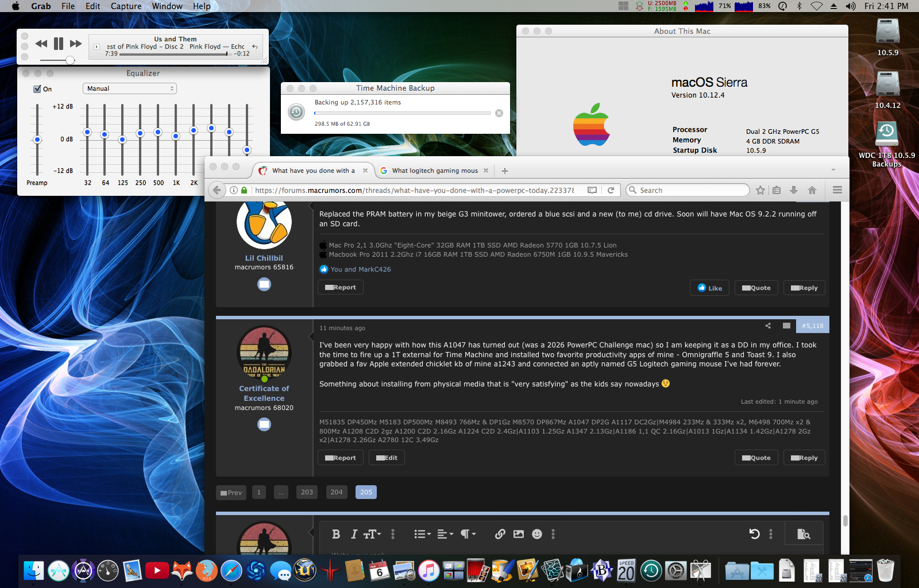
Task: Open the Edit menu in menu bar
Action: click(93, 6)
